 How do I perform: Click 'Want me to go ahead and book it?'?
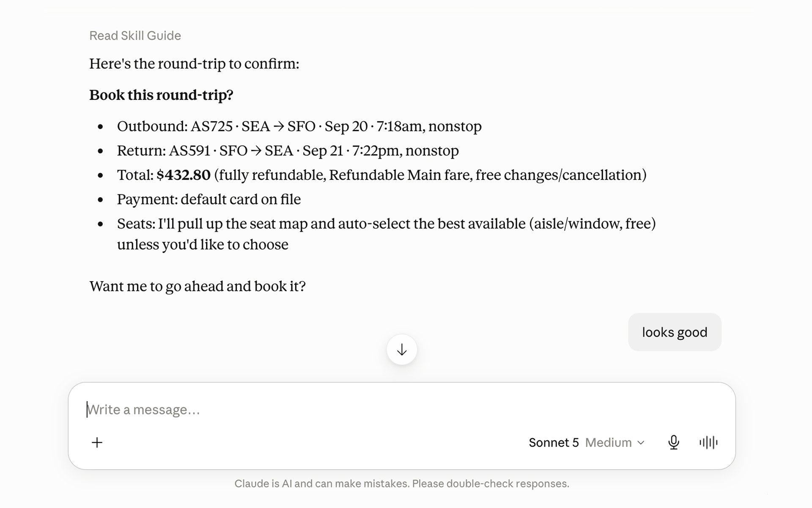pyautogui.click(x=198, y=287)
